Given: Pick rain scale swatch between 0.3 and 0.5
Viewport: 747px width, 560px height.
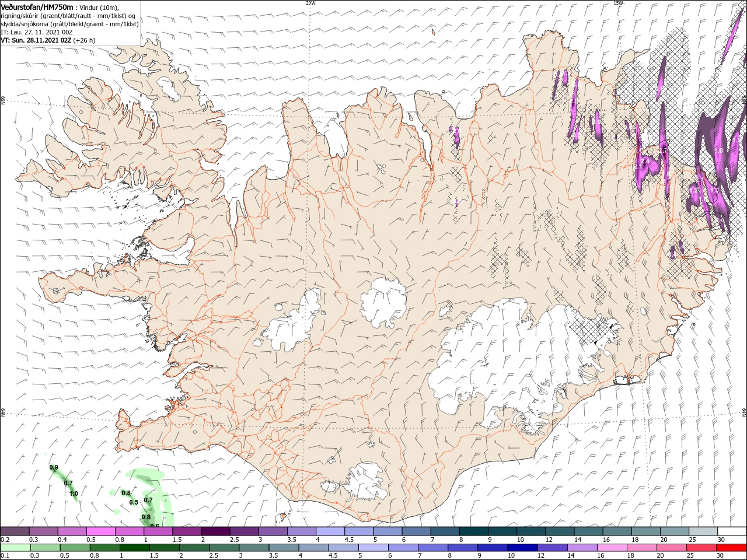Looking at the screenshot, I should [x=46, y=548].
